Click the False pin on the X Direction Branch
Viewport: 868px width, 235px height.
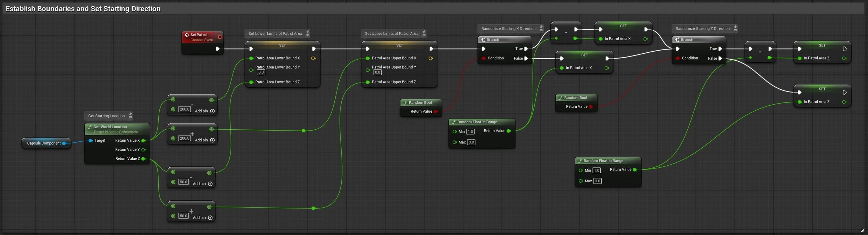526,59
